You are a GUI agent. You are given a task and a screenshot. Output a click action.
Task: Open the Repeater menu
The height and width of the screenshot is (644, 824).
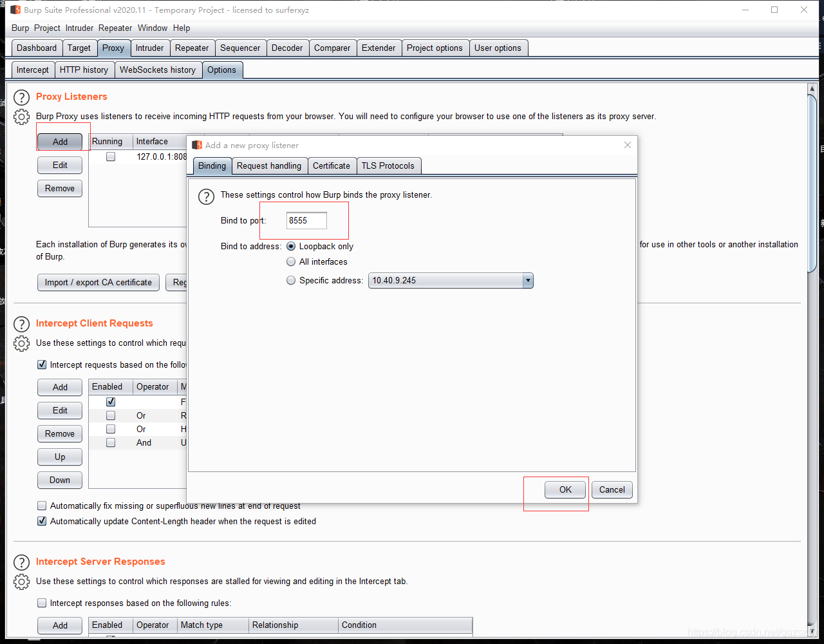(115, 28)
